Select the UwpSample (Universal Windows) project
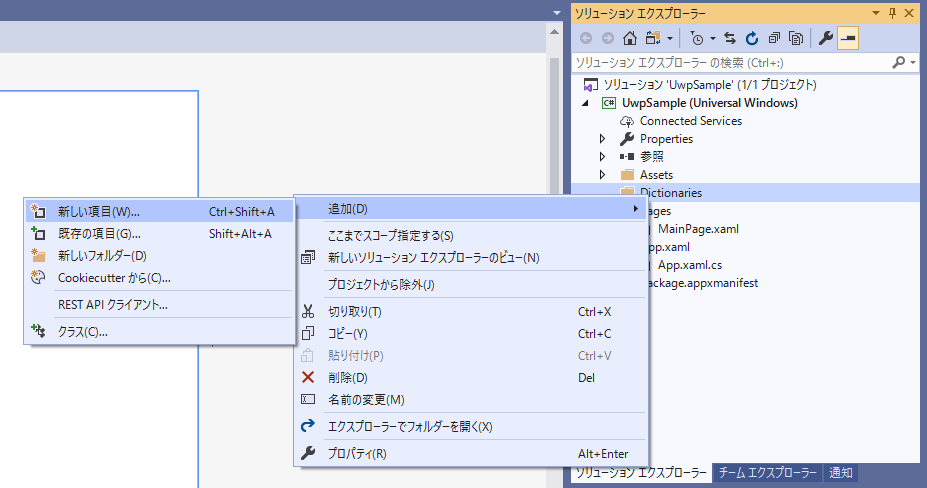 pos(709,103)
